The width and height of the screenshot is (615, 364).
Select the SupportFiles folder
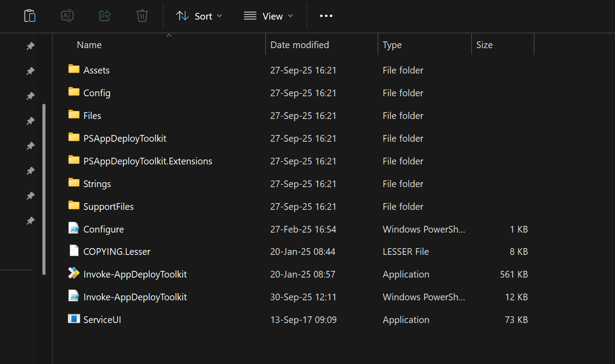(x=108, y=207)
